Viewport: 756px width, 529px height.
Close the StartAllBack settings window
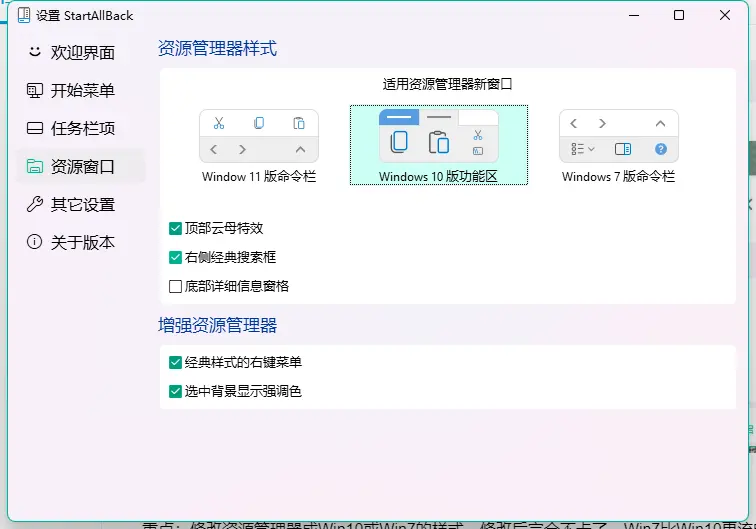click(x=725, y=15)
